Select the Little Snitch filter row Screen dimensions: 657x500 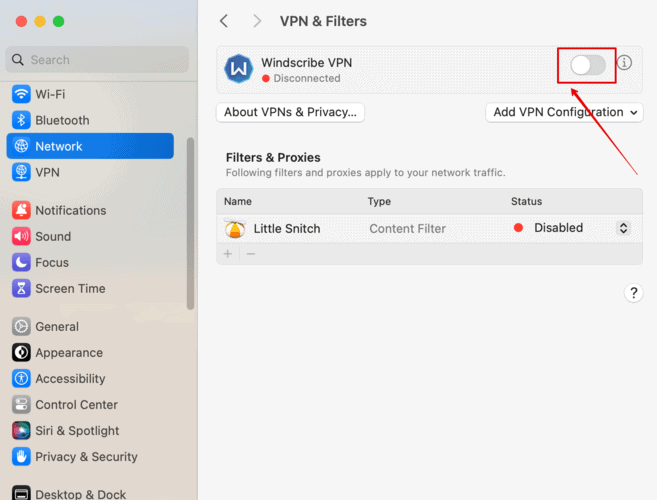400,229
